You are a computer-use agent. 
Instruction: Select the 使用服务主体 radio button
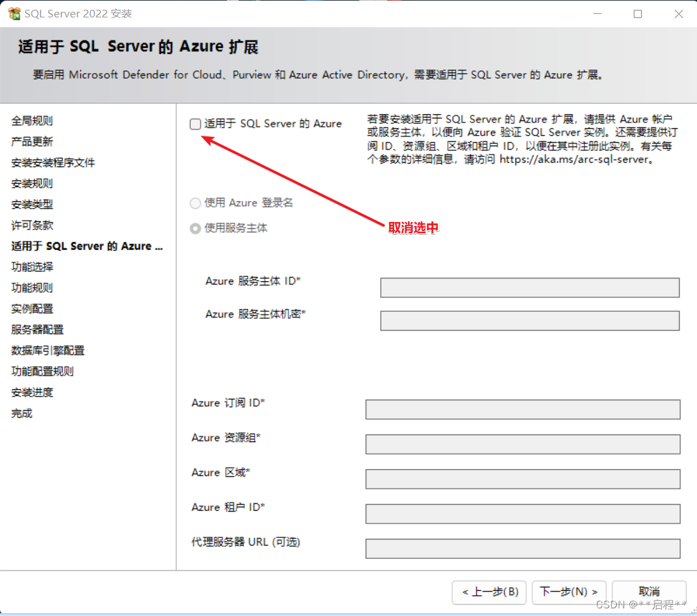[195, 228]
